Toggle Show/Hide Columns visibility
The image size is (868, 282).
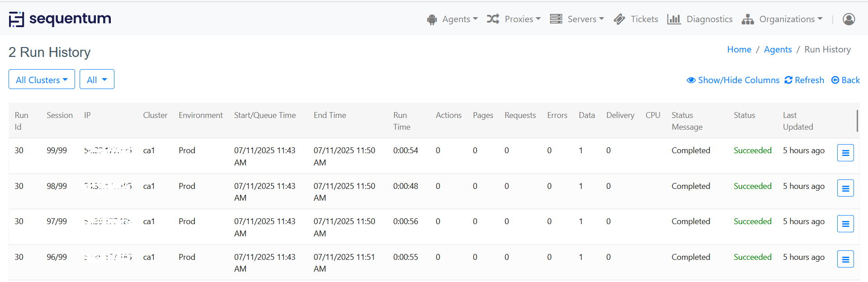pyautogui.click(x=733, y=80)
